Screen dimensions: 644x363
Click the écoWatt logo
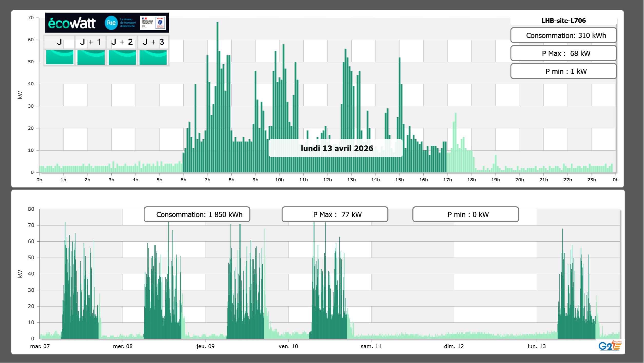click(72, 23)
